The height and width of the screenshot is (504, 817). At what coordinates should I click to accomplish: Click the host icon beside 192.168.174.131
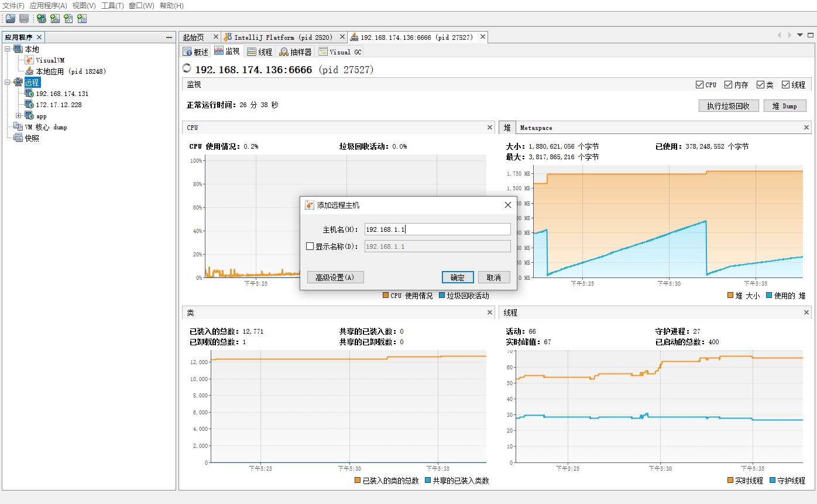[x=29, y=93]
